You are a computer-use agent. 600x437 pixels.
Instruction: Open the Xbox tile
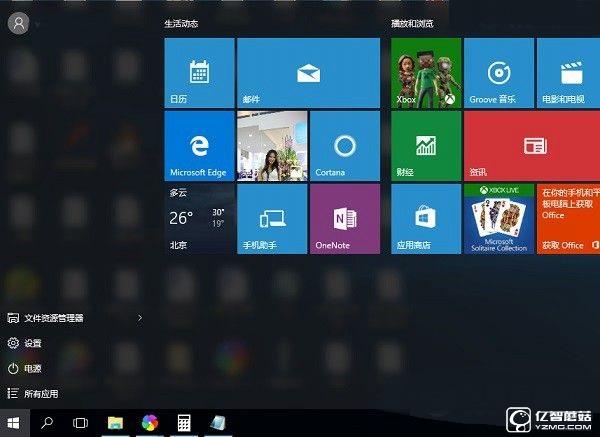click(426, 73)
